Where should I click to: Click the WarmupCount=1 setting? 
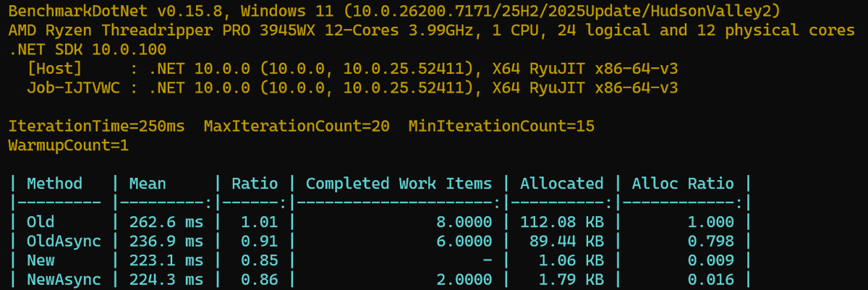pyautogui.click(x=69, y=145)
